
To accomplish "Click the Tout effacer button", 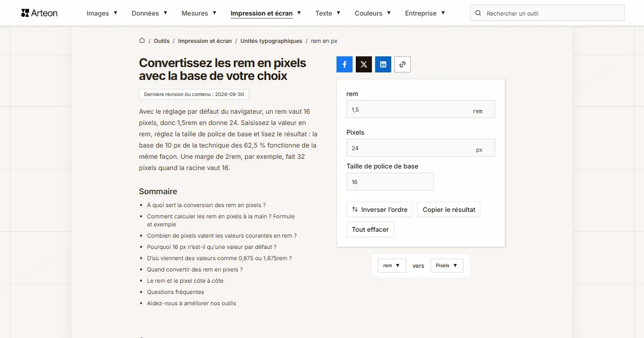I will point(370,230).
